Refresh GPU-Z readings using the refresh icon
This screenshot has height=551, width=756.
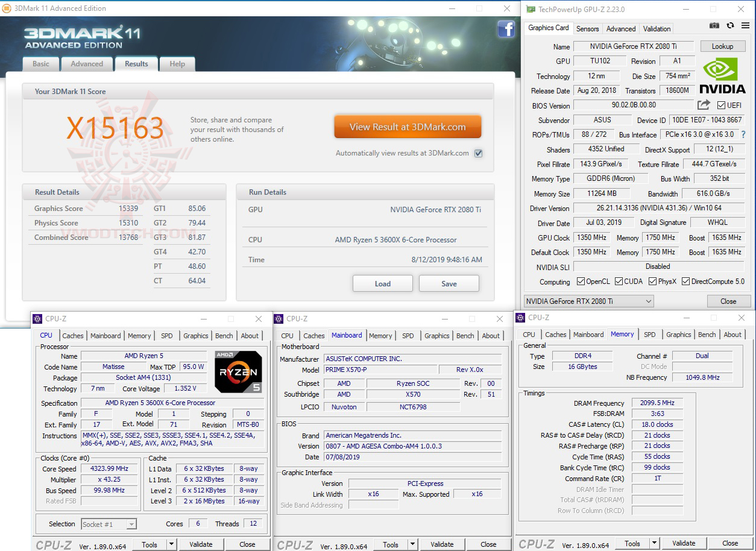[730, 25]
